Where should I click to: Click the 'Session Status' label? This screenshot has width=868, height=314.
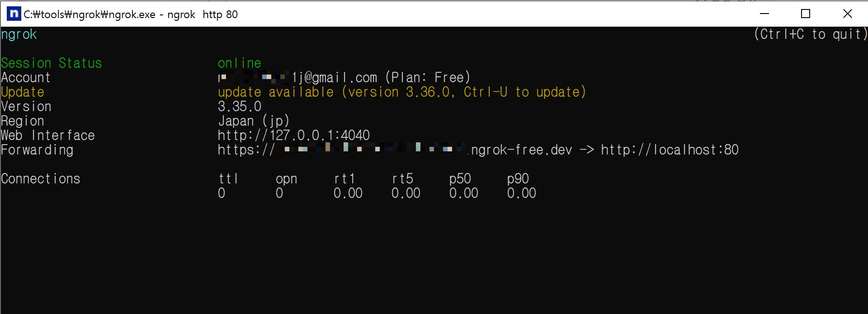[52, 63]
